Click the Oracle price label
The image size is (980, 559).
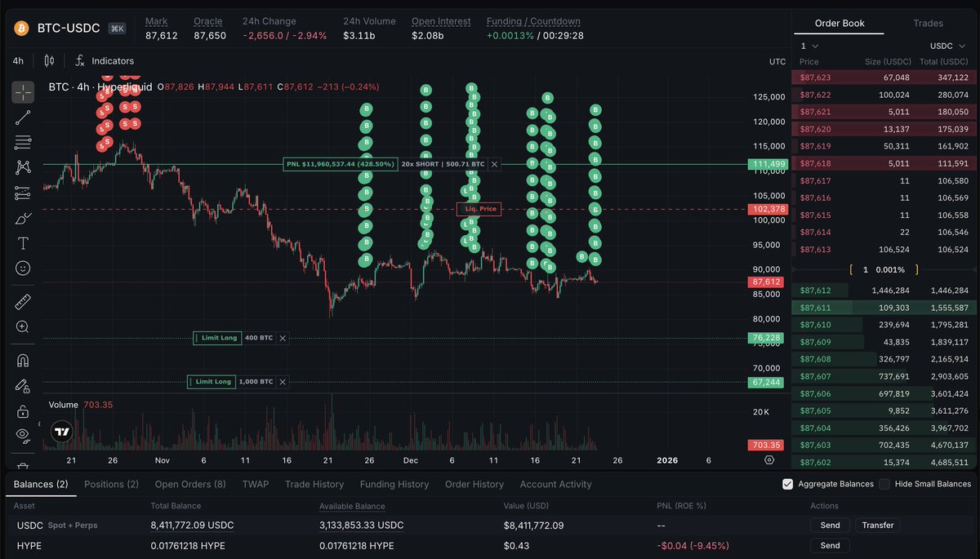[207, 21]
